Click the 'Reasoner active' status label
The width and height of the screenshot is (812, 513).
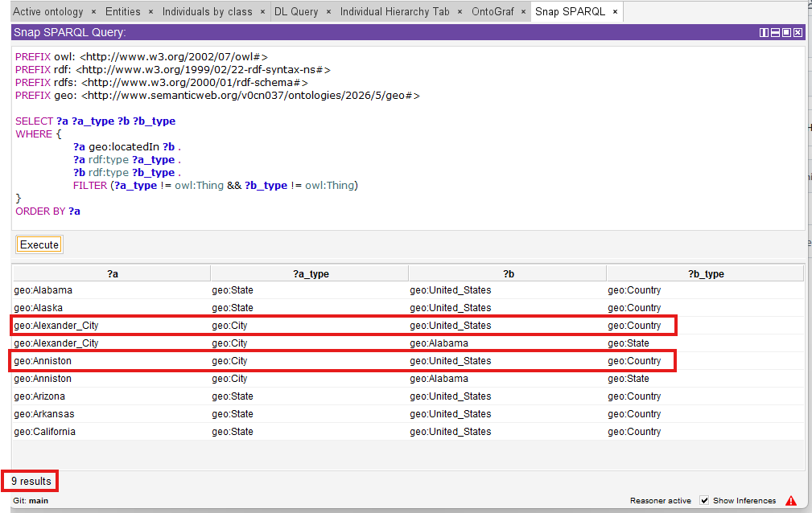point(660,501)
